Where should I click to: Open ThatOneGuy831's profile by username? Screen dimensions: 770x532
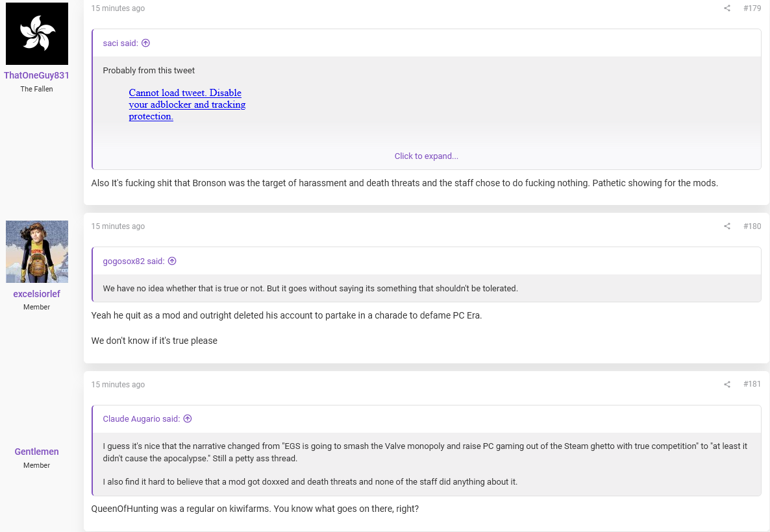coord(37,75)
